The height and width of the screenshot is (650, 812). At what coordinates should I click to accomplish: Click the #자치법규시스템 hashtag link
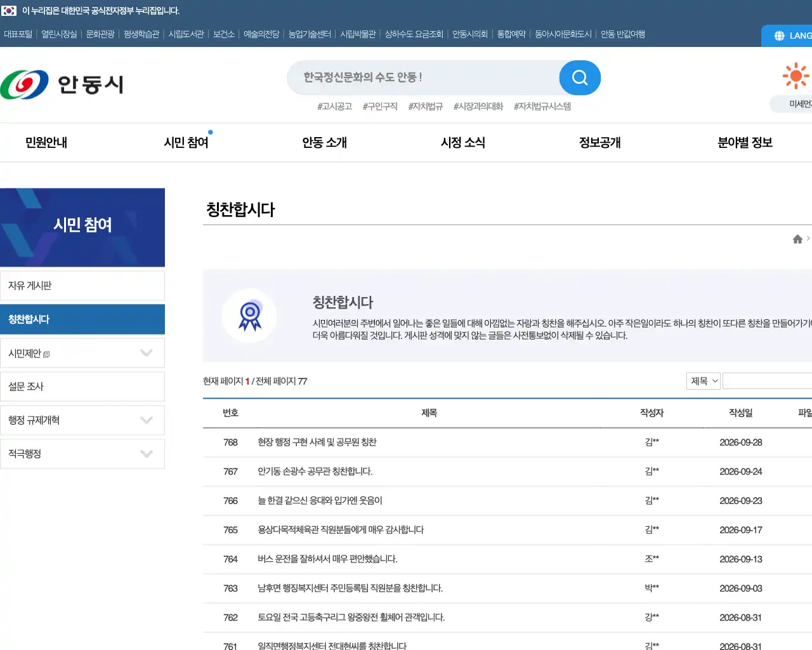(542, 107)
